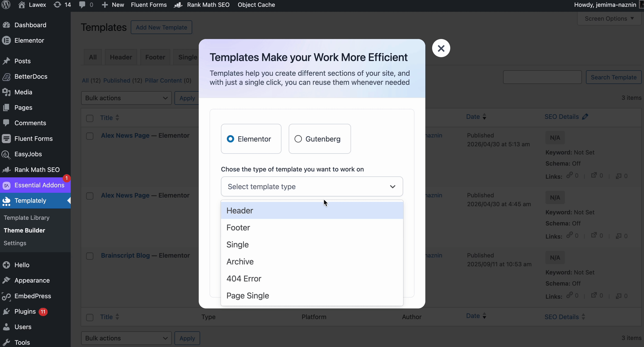The width and height of the screenshot is (644, 347).
Task: Select the Gutenberg radio option
Action: [x=298, y=139]
